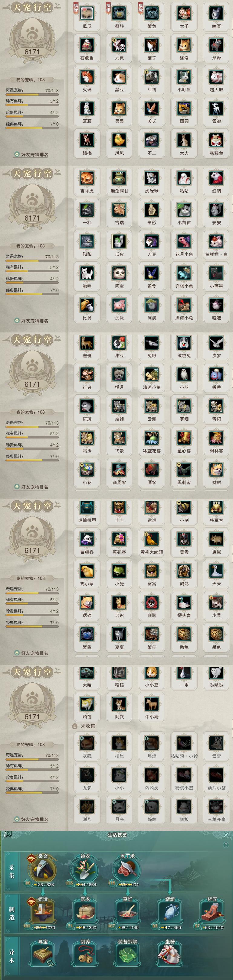Open the 缝纫 sewing skill icon
This screenshot has height=980, width=233.
coord(170,911)
